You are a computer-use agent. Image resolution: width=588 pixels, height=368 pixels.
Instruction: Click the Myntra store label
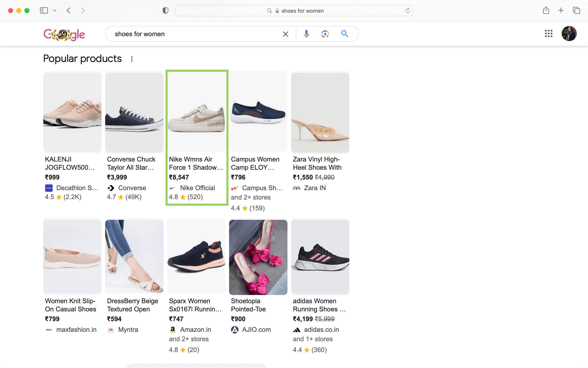(128, 330)
